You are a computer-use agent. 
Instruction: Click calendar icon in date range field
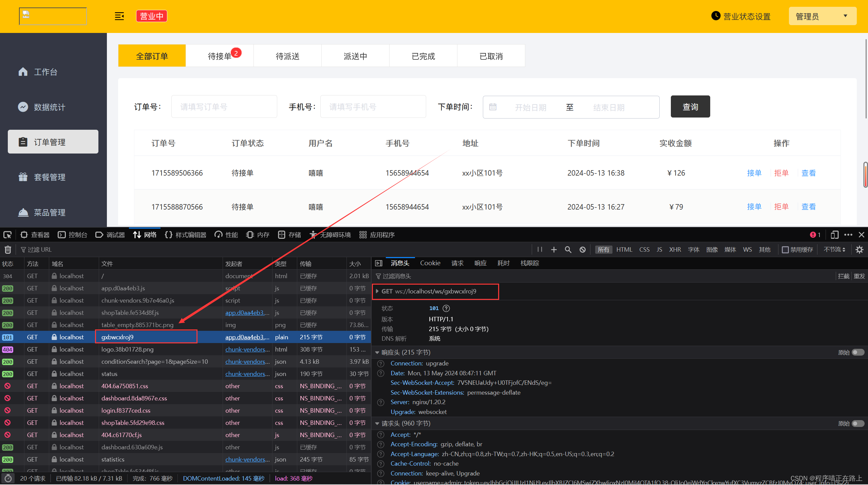pyautogui.click(x=493, y=107)
